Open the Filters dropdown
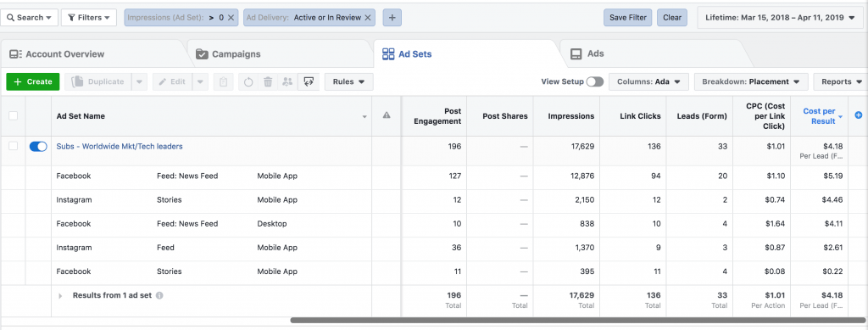Screen dimensions: 868x330 (x=88, y=18)
